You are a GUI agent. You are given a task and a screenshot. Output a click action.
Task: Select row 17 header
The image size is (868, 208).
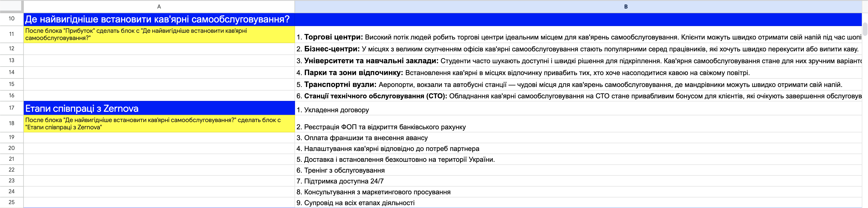click(11, 108)
